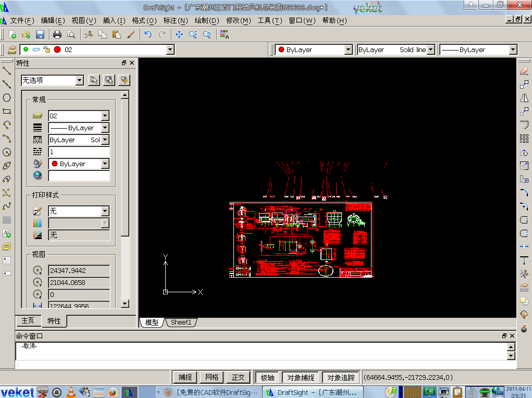Select the Rectangle draw tool
This screenshot has width=532, height=398.
coord(7,111)
